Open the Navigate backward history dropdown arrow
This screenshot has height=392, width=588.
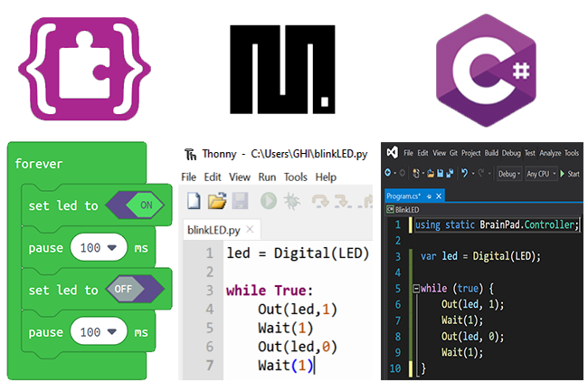point(395,173)
